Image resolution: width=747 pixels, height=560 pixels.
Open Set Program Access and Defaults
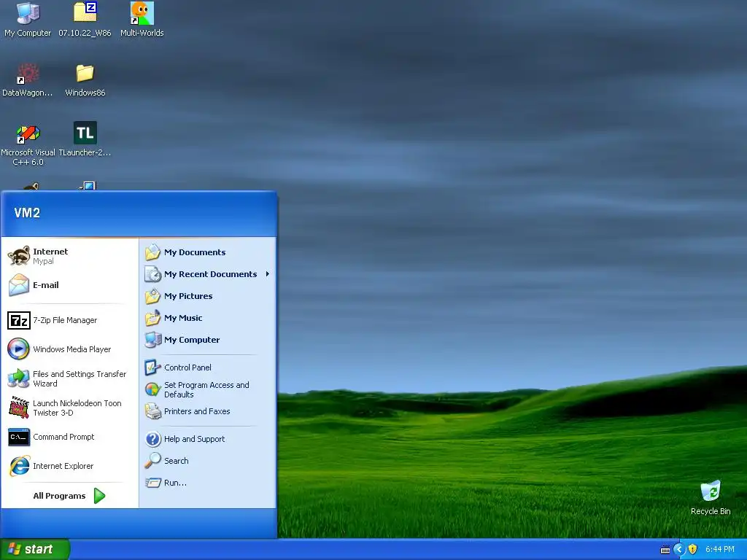coord(208,389)
